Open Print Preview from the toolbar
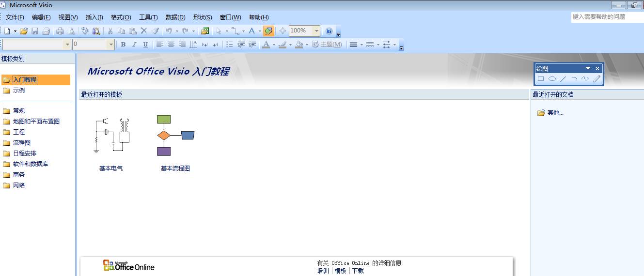The height and width of the screenshot is (276, 644). coord(71,31)
